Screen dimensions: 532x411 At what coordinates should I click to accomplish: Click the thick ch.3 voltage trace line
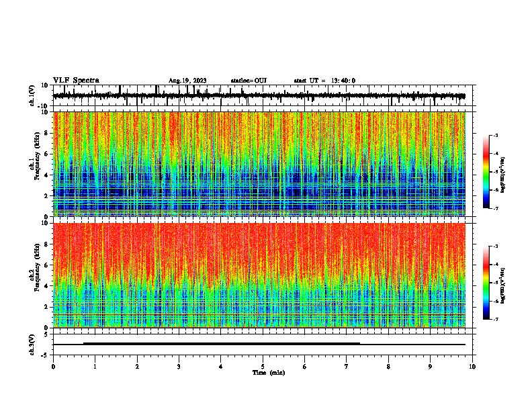click(222, 344)
